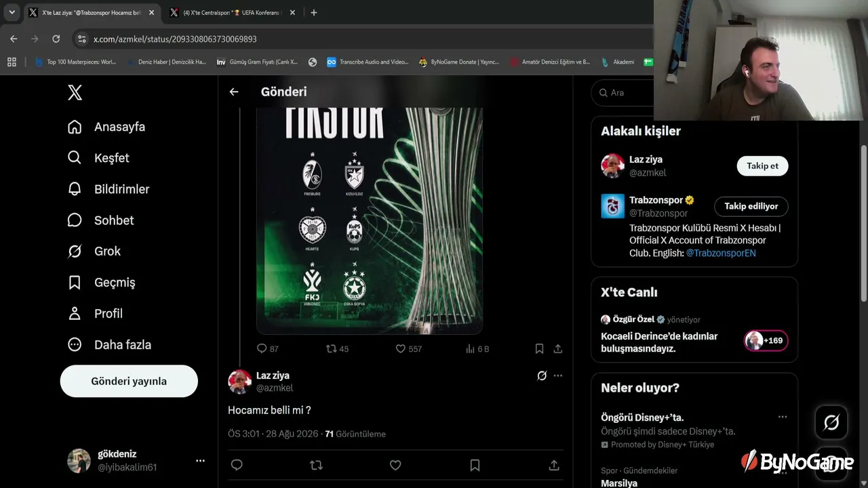Image resolution: width=868 pixels, height=488 pixels.
Task: Click the X logo in the sidebar
Action: (75, 93)
